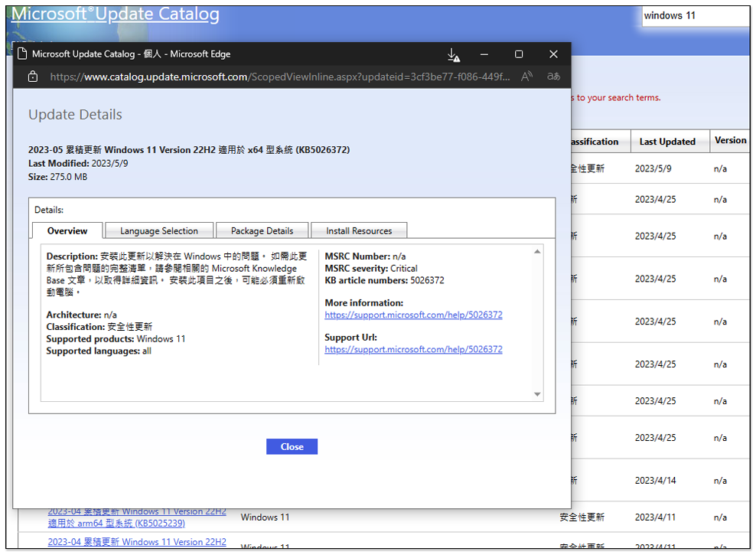Click the site security lock icon
This screenshot has width=756, height=555.
[x=32, y=77]
